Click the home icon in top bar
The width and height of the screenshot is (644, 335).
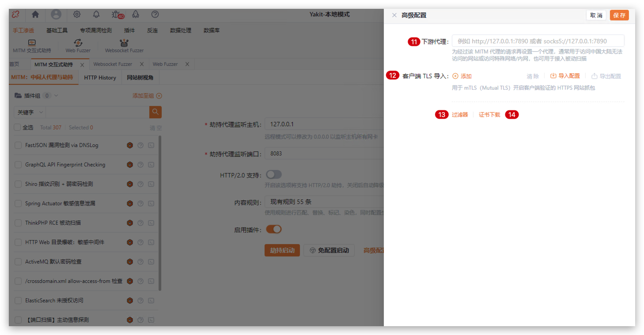tap(35, 15)
